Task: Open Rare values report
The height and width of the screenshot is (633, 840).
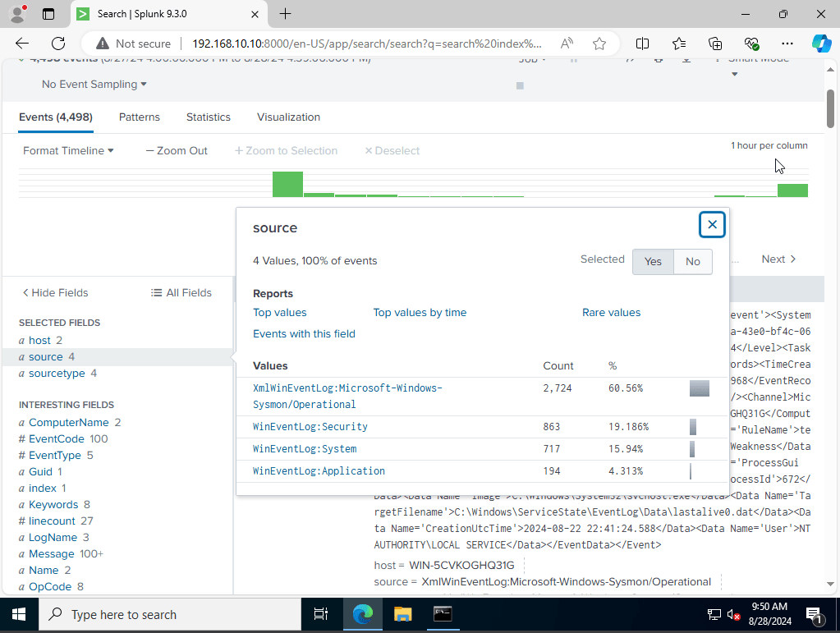Action: click(x=611, y=312)
